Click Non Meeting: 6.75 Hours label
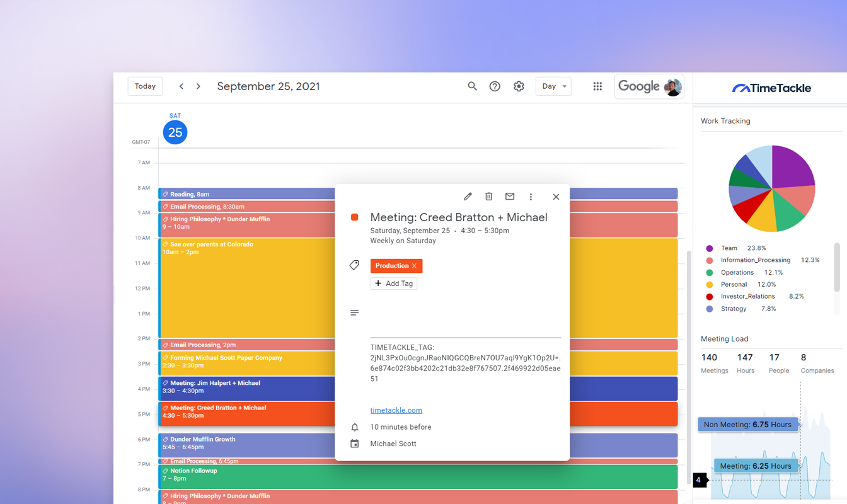This screenshot has height=504, width=847. click(x=748, y=425)
